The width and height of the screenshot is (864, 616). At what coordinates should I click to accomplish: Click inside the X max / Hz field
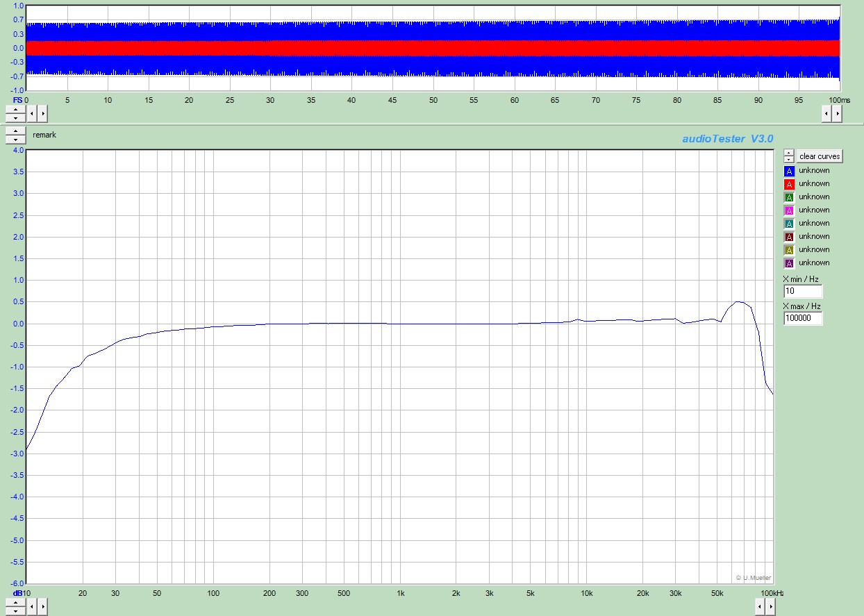pos(803,318)
